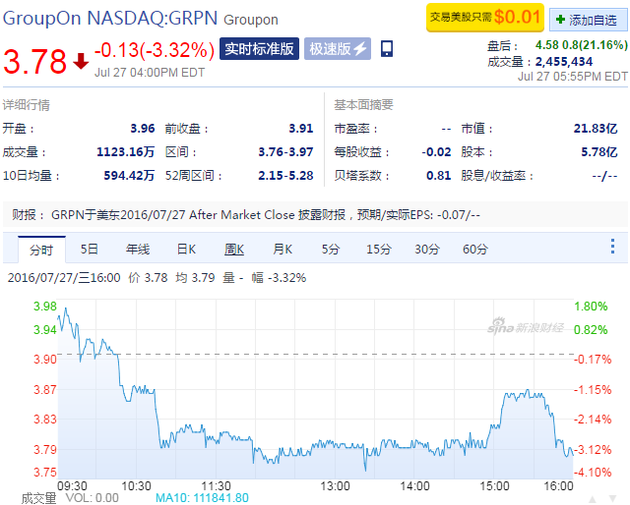Click the 成交量 VOL: 0.00 label
This screenshot has width=630, height=505.
point(70,498)
